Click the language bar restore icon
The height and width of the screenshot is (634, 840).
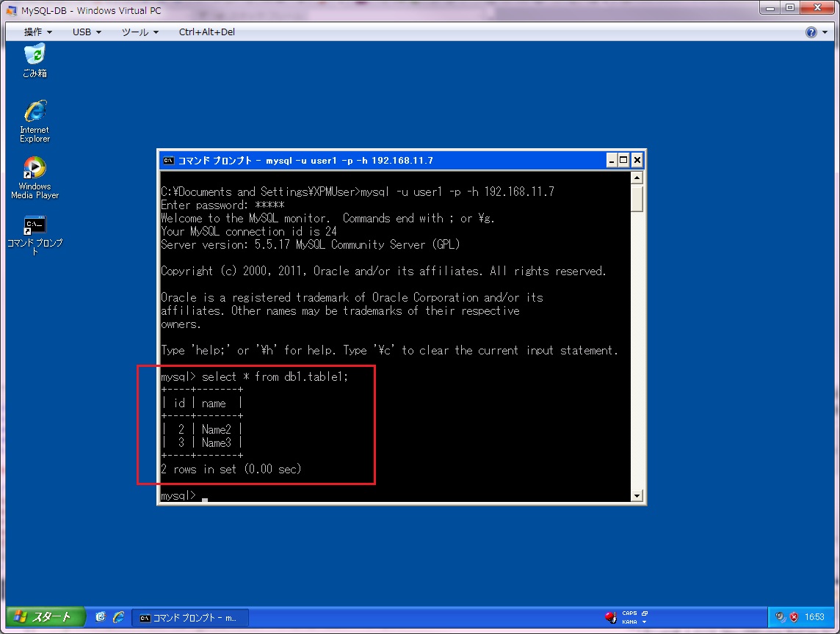click(x=645, y=613)
